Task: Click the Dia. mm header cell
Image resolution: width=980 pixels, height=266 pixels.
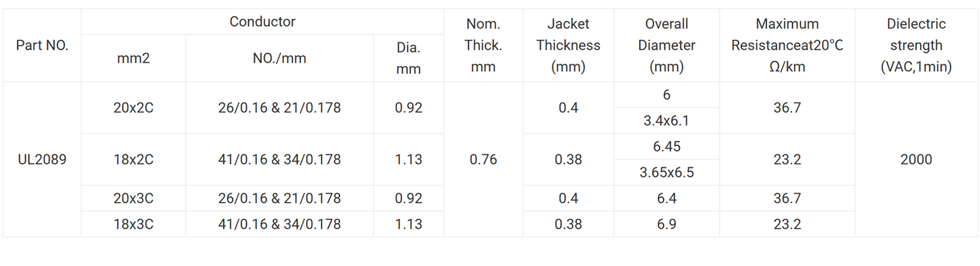Action: pyautogui.click(x=408, y=58)
